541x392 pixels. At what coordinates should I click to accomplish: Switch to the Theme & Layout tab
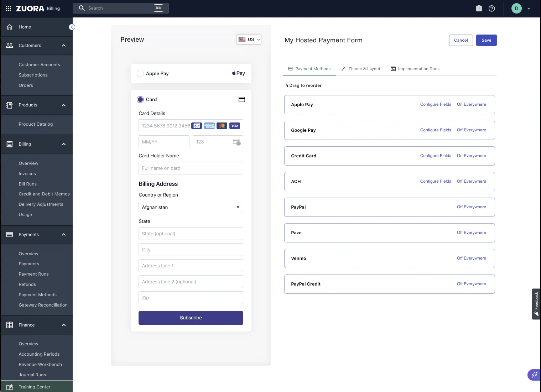click(361, 69)
